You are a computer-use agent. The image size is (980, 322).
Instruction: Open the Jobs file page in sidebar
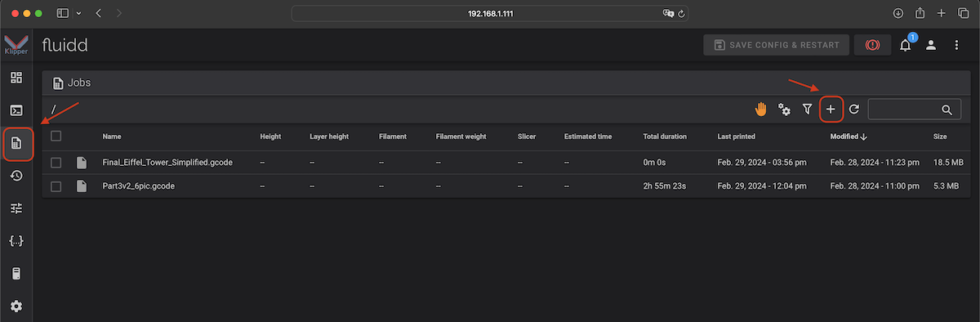[16, 143]
